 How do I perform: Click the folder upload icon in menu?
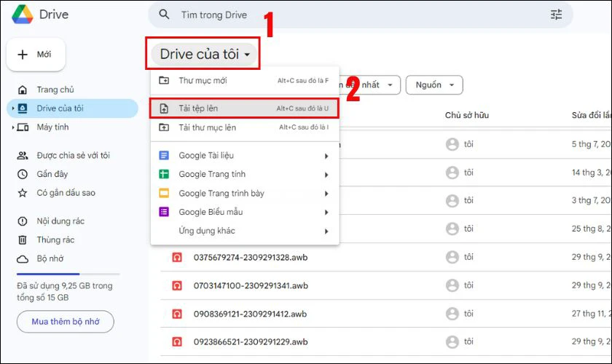164,127
